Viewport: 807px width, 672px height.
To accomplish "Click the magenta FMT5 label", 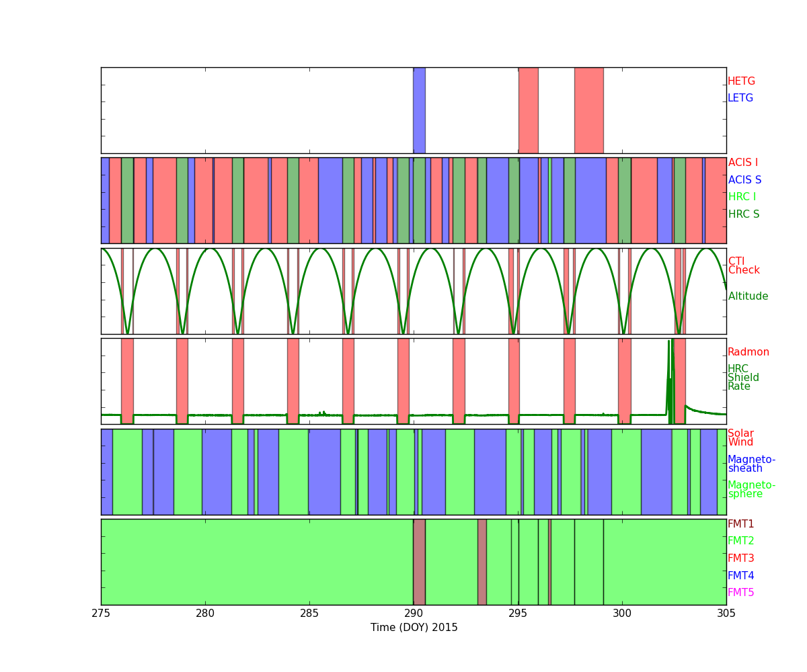I will [x=740, y=593].
